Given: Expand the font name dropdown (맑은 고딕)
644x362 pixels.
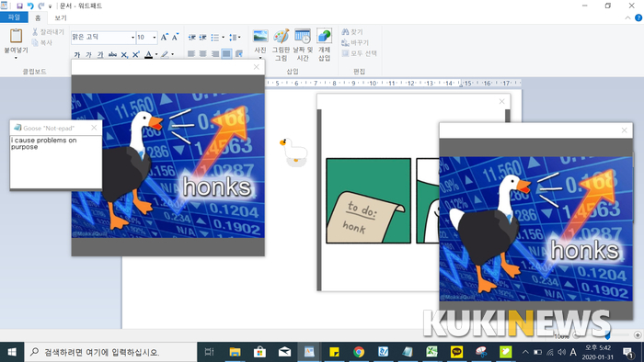Looking at the screenshot, I should click(x=132, y=38).
